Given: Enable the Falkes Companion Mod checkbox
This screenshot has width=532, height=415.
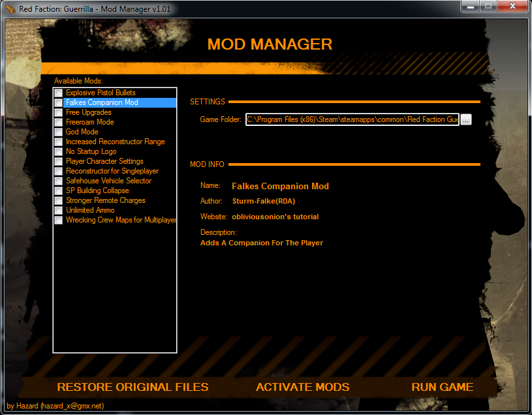Looking at the screenshot, I should 59,102.
